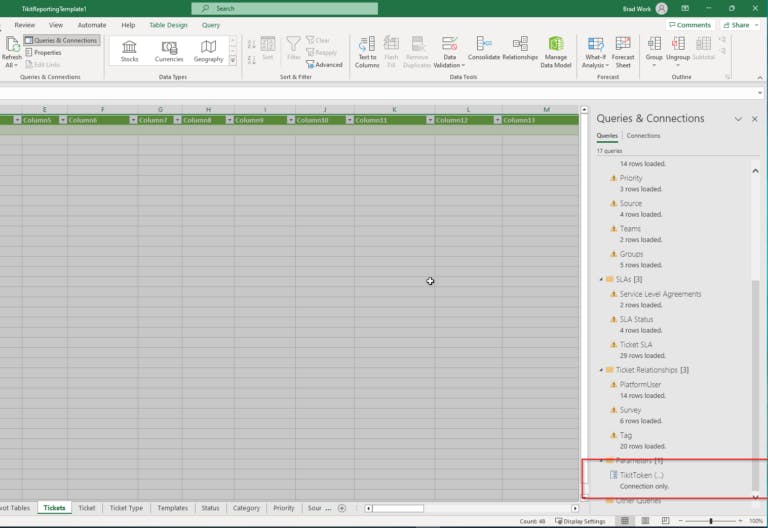Open the Automate ribbon tab

(92, 25)
